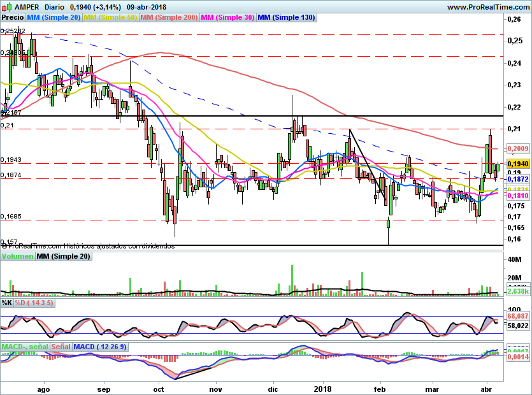Click the 58,022 stochastic value tag
The height and width of the screenshot is (395, 532).
(x=518, y=326)
